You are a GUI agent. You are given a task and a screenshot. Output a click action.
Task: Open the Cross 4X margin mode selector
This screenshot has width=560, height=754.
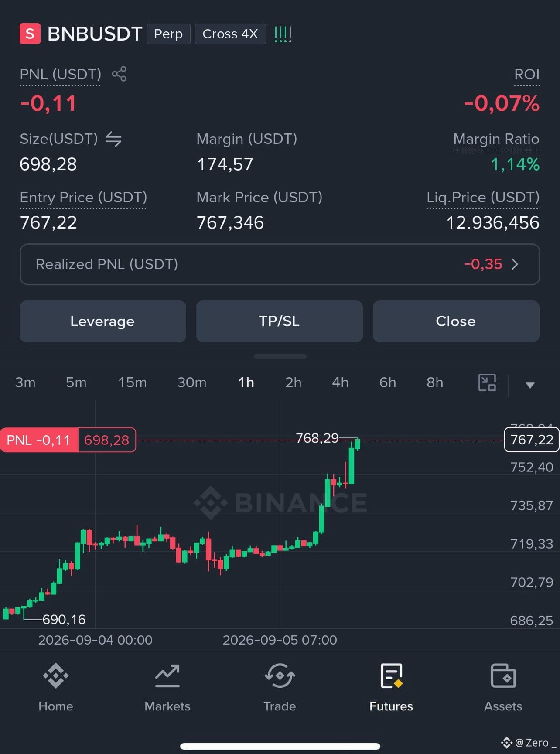click(230, 34)
